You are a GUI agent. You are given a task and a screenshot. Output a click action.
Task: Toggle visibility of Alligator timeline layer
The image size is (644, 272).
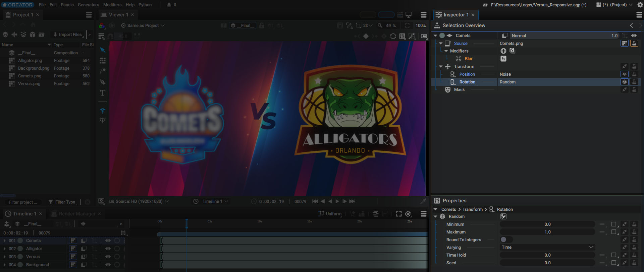(108, 249)
